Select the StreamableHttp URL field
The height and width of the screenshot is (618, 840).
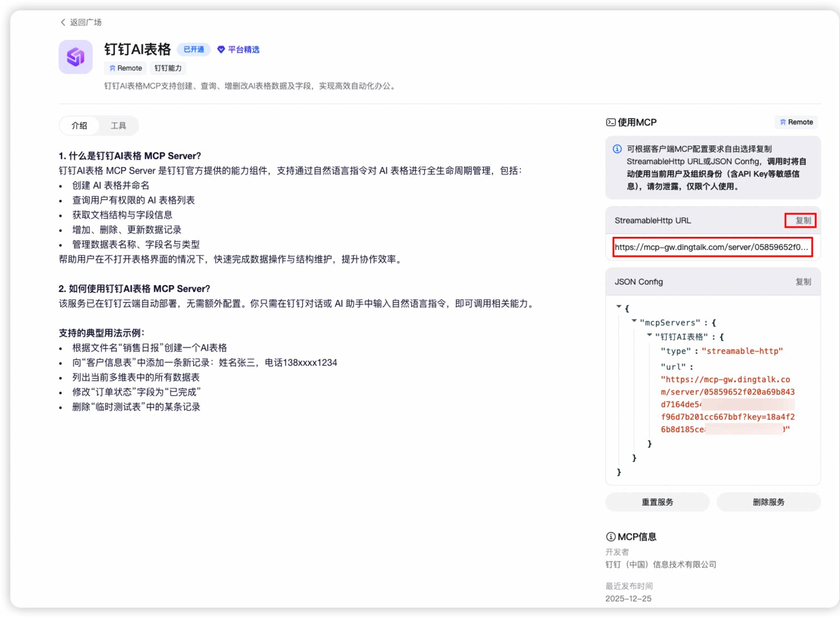coord(712,247)
